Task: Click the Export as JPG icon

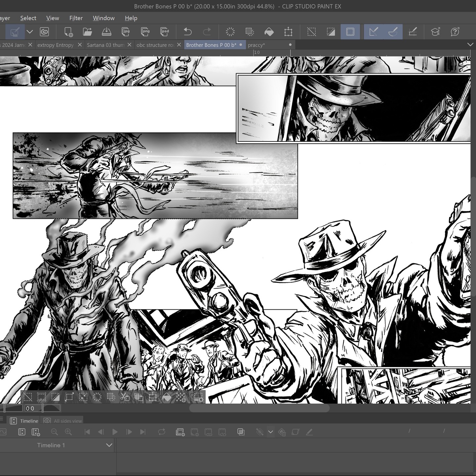Action: pyautogui.click(x=126, y=32)
